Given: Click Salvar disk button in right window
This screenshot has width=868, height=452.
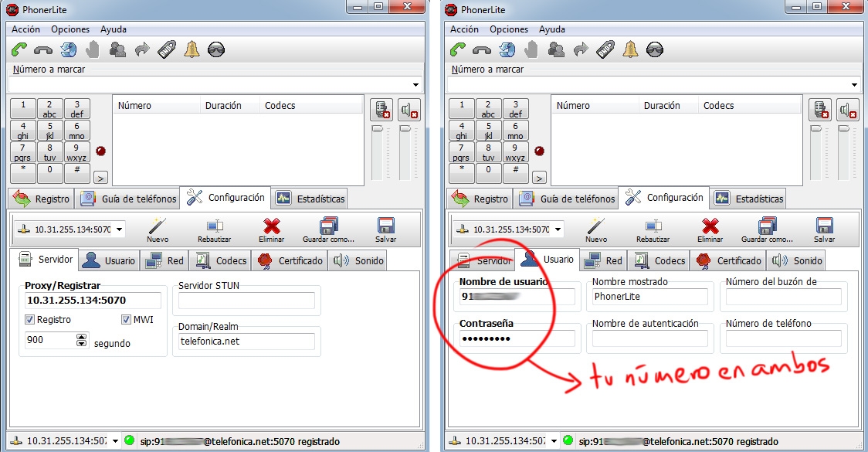Looking at the screenshot, I should point(824,230).
